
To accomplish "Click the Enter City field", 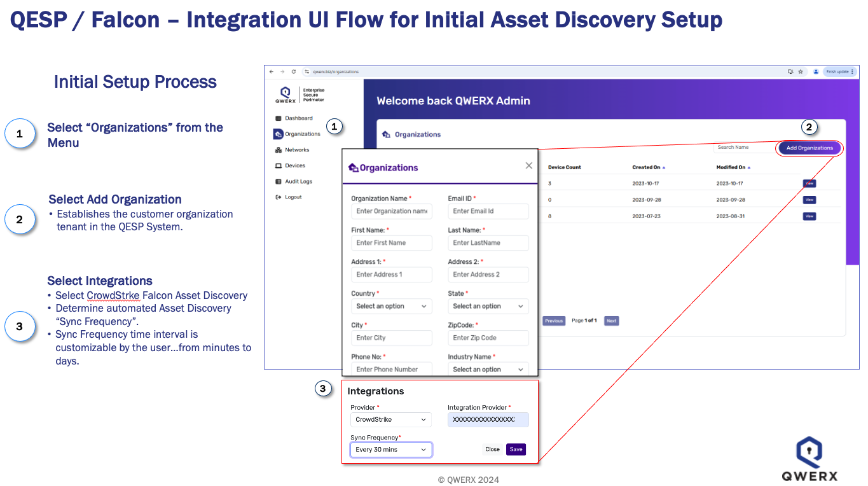I will (392, 338).
